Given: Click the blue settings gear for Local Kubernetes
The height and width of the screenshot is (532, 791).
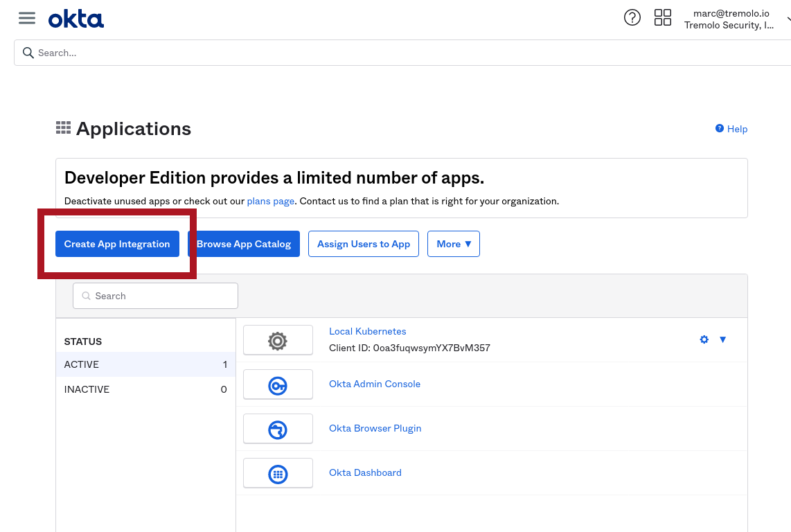Looking at the screenshot, I should point(704,339).
